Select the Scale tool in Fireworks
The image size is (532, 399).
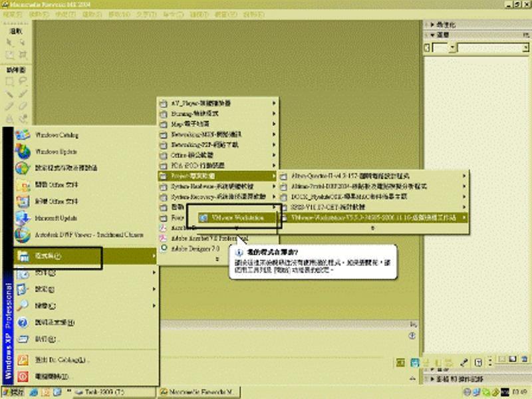point(9,55)
